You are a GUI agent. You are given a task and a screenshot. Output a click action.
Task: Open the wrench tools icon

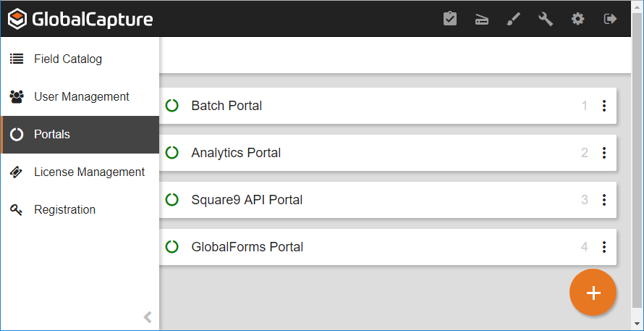546,19
